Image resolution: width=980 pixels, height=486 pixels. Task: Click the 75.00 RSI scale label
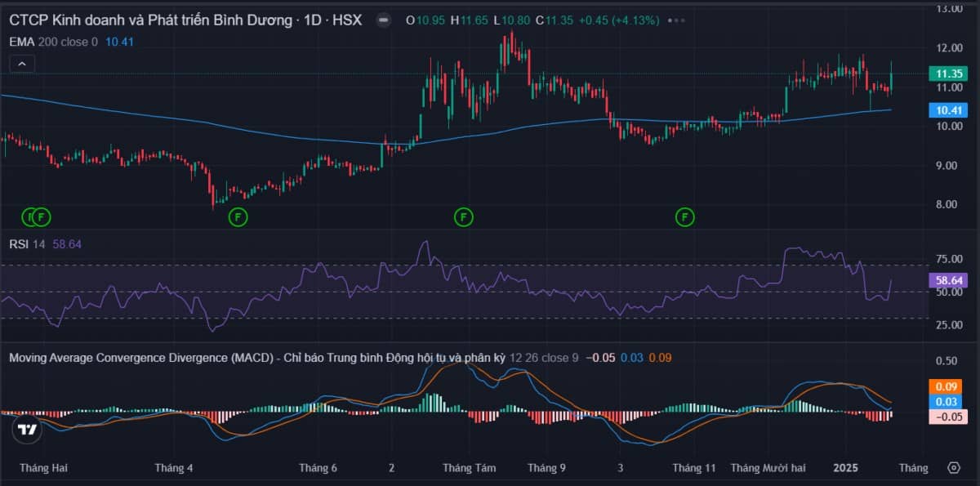(x=949, y=259)
